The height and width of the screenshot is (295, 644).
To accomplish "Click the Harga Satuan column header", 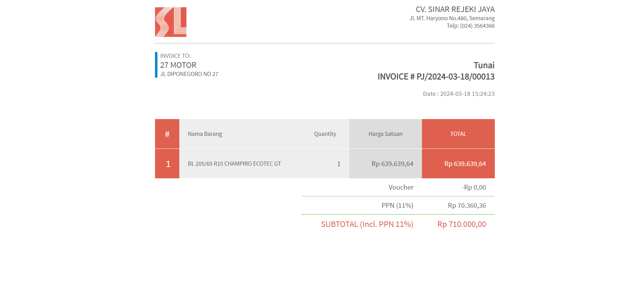I will [385, 134].
